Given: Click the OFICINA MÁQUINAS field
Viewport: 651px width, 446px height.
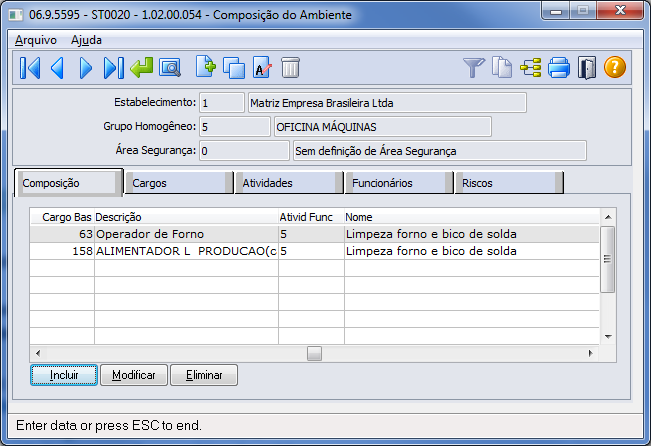Looking at the screenshot, I should point(383,127).
